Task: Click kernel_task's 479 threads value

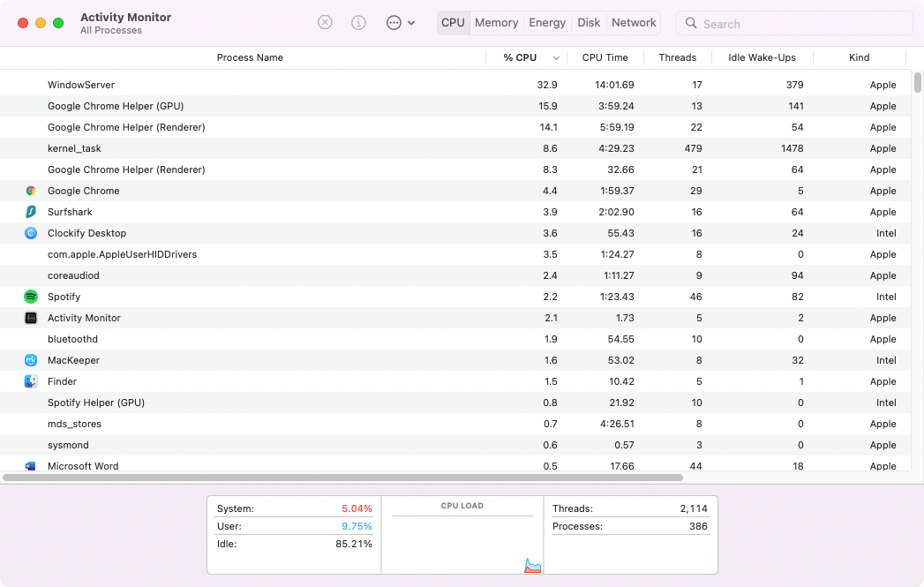Action: [x=693, y=148]
